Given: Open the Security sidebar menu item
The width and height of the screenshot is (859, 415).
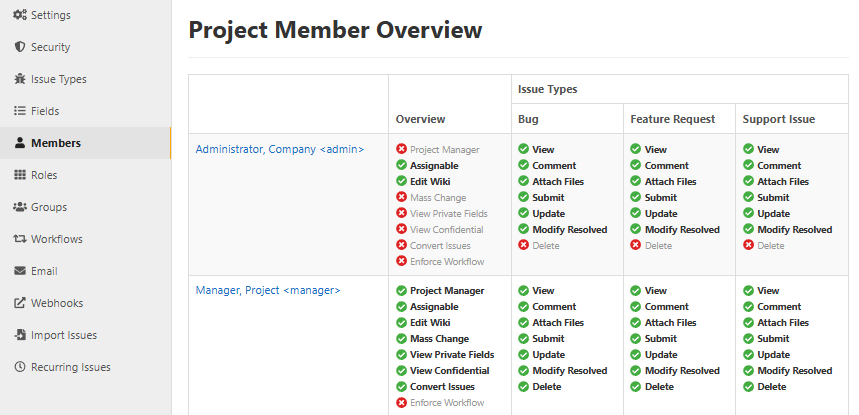Looking at the screenshot, I should [x=85, y=47].
